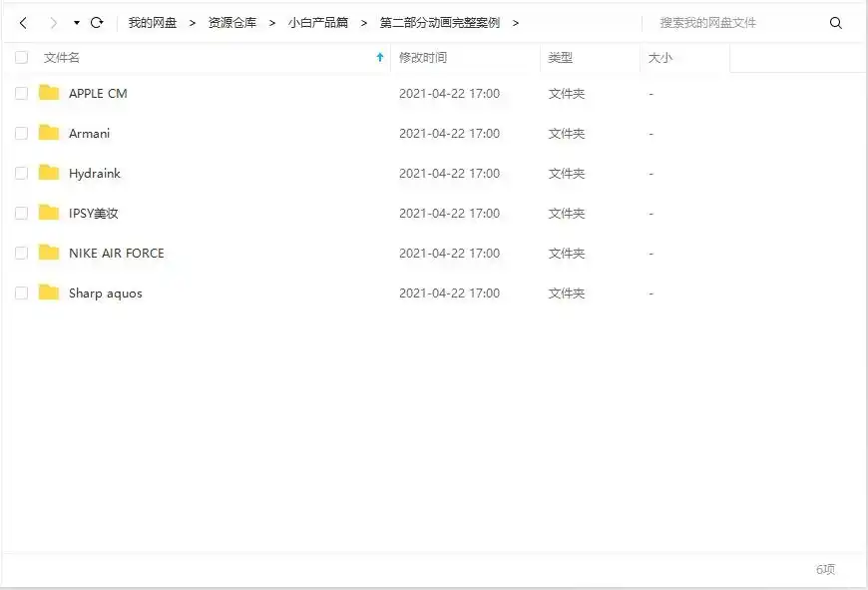868x590 pixels.
Task: Navigate to 小白产品篇 breadcrumb link
Action: [322, 22]
